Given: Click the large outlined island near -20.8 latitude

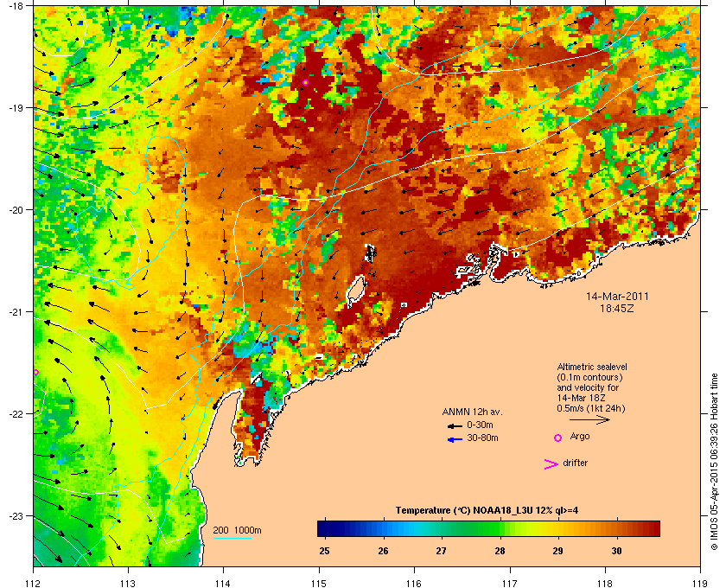Looking at the screenshot, I should (355, 291).
